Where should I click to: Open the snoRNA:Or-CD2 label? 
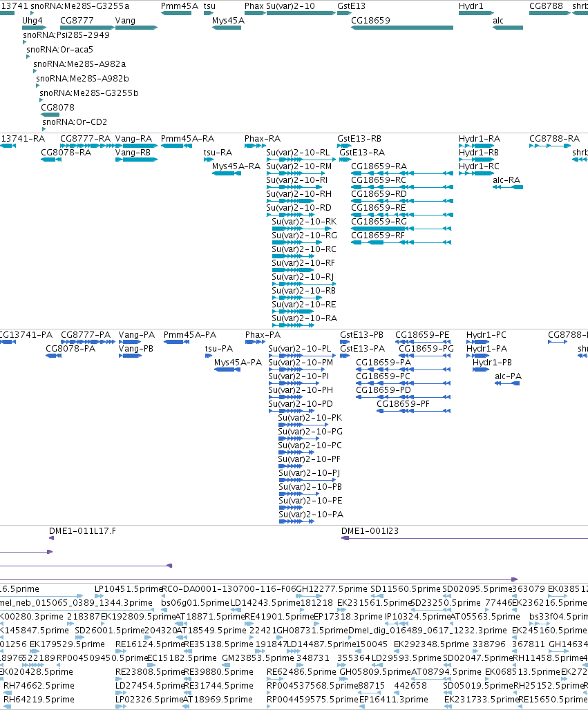[x=75, y=122]
